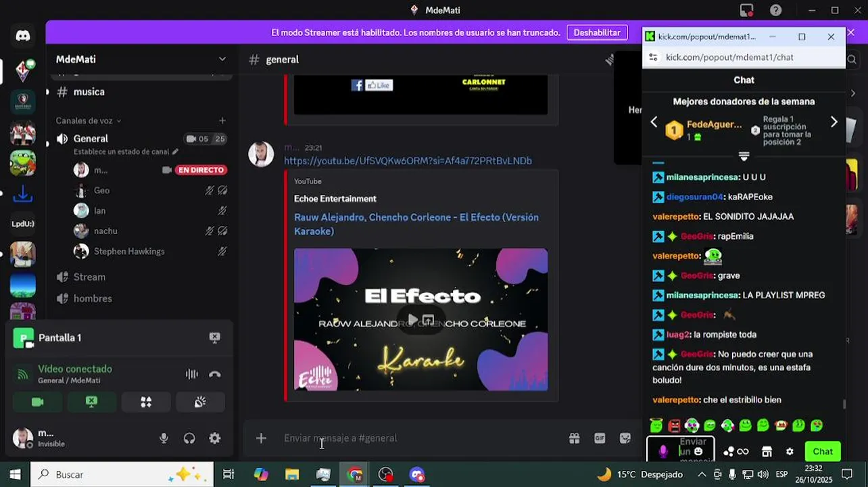Click the Download Apps arrow icon
The width and height of the screenshot is (868, 487).
coord(23,194)
